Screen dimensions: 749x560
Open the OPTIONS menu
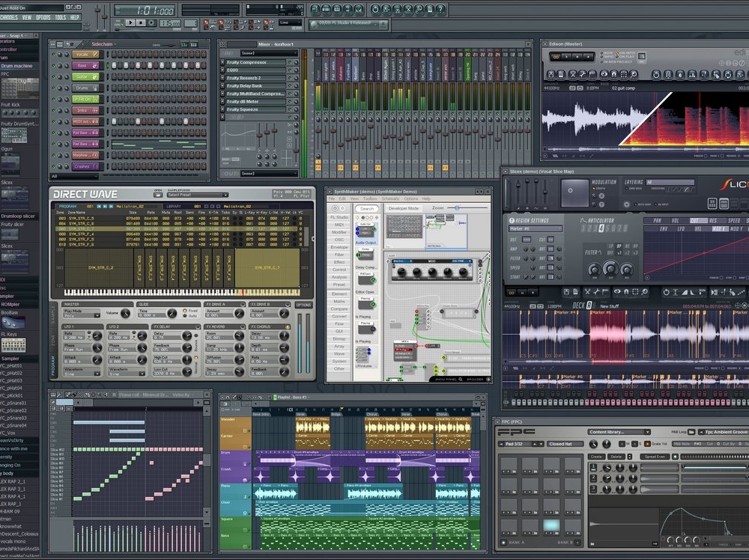point(43,17)
